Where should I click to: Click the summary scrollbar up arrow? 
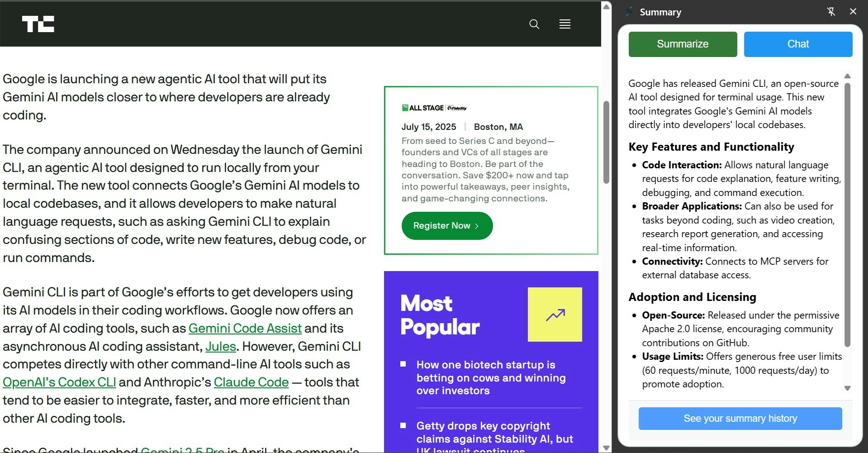click(x=848, y=76)
